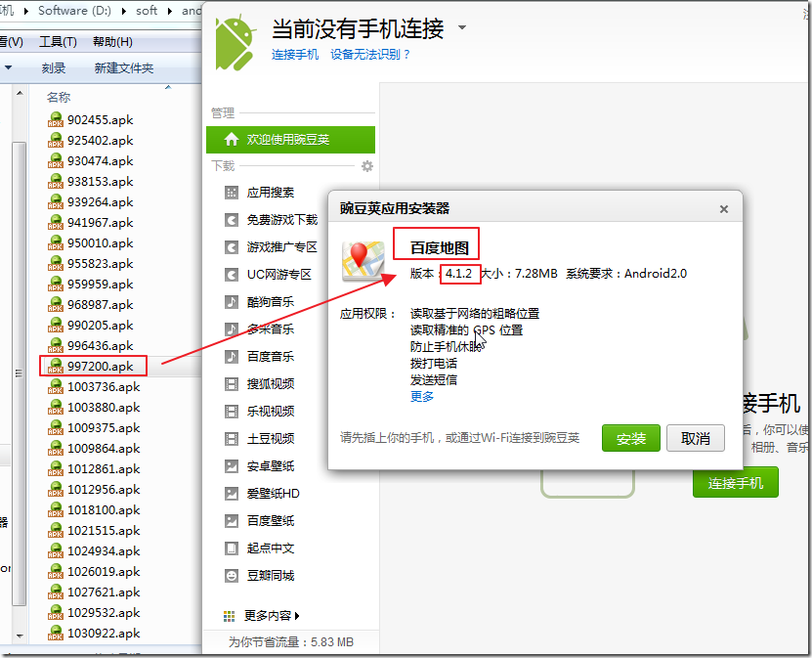Click the 起点中文 book icon

tap(232, 548)
